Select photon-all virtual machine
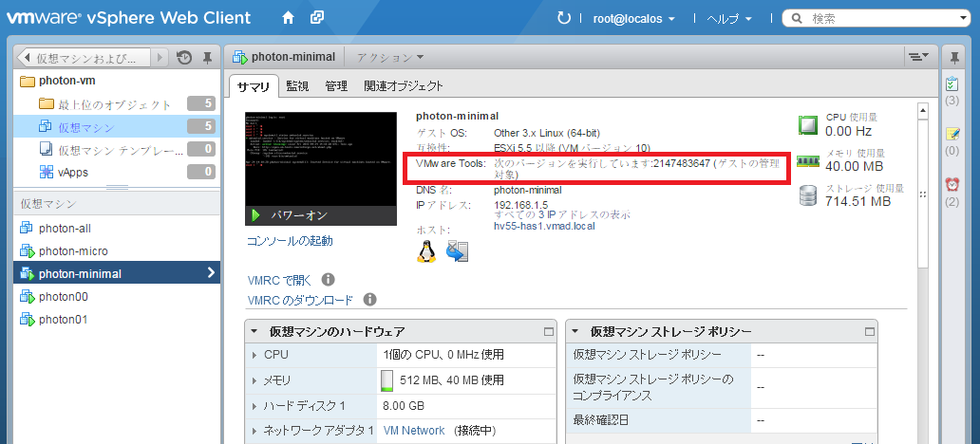This screenshot has width=980, height=444. (65, 229)
